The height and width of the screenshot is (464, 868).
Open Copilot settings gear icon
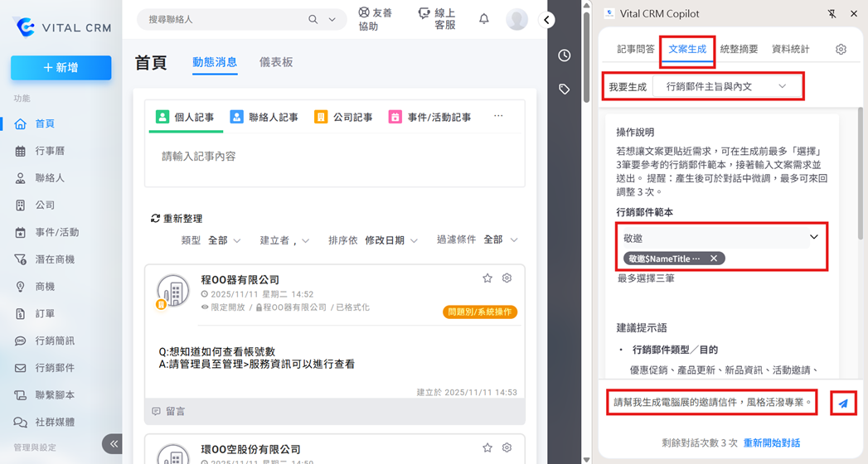[x=841, y=50]
